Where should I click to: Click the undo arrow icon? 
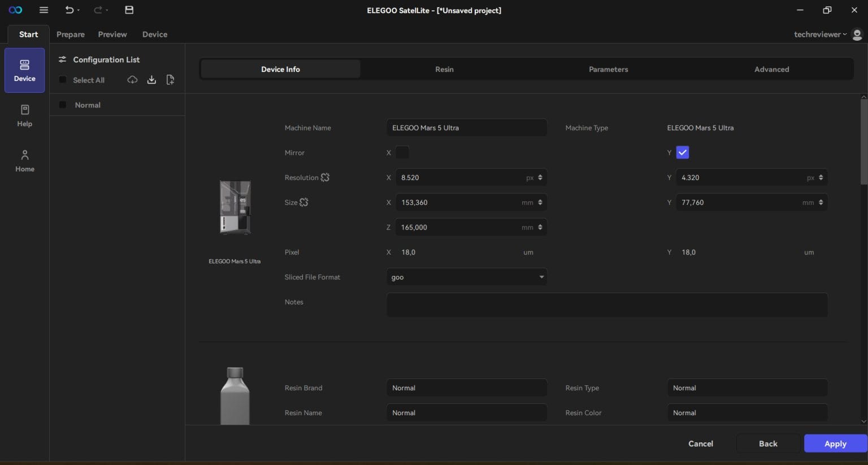point(69,10)
